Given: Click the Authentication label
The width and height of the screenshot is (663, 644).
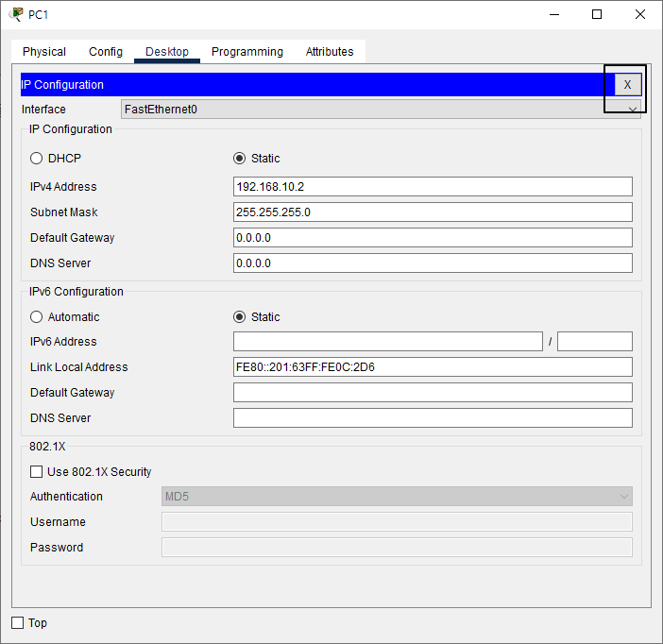Looking at the screenshot, I should click(66, 497).
